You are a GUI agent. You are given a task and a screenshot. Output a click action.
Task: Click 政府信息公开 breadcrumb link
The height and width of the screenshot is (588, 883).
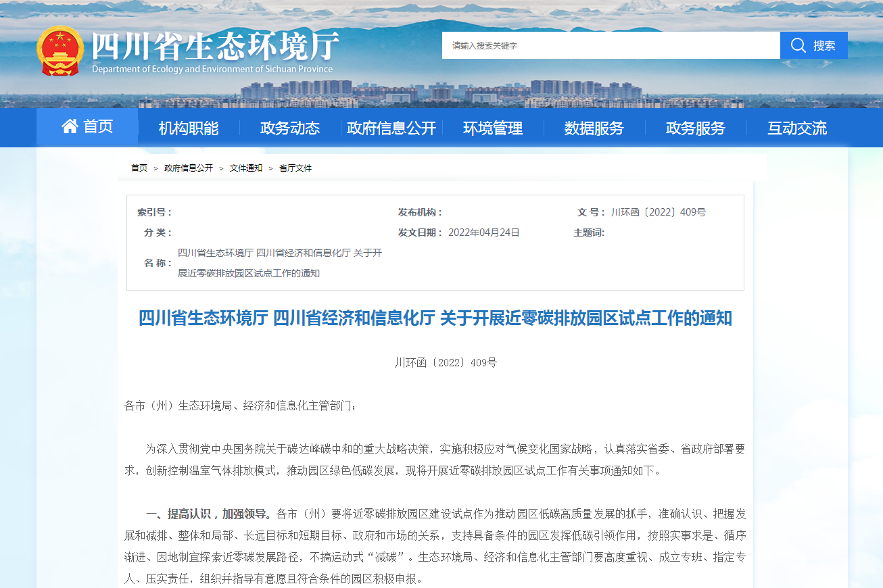(x=189, y=168)
